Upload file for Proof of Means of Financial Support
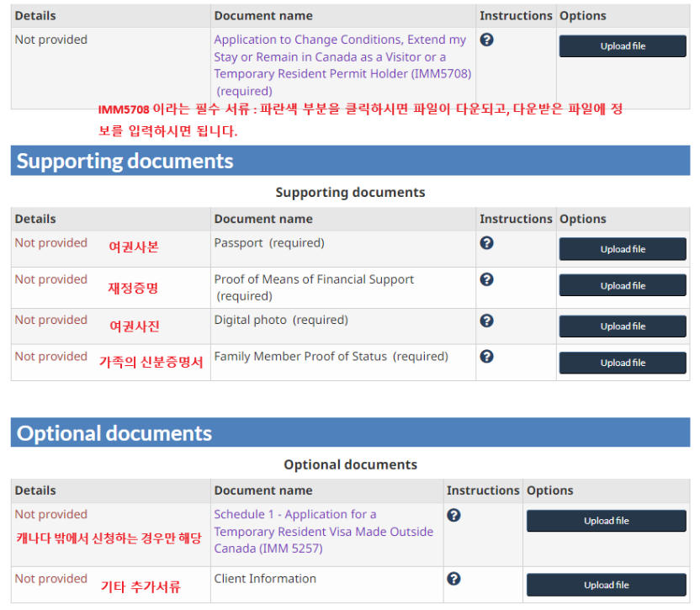The width and height of the screenshot is (700, 610). pyautogui.click(x=623, y=285)
